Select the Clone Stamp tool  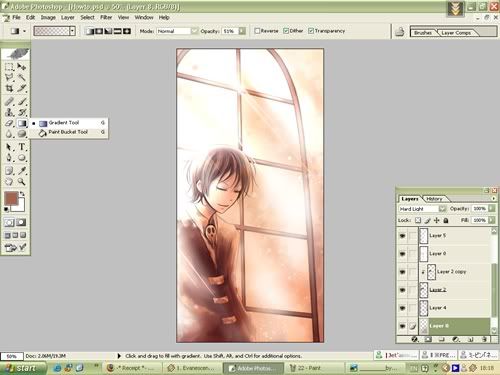coord(9,112)
